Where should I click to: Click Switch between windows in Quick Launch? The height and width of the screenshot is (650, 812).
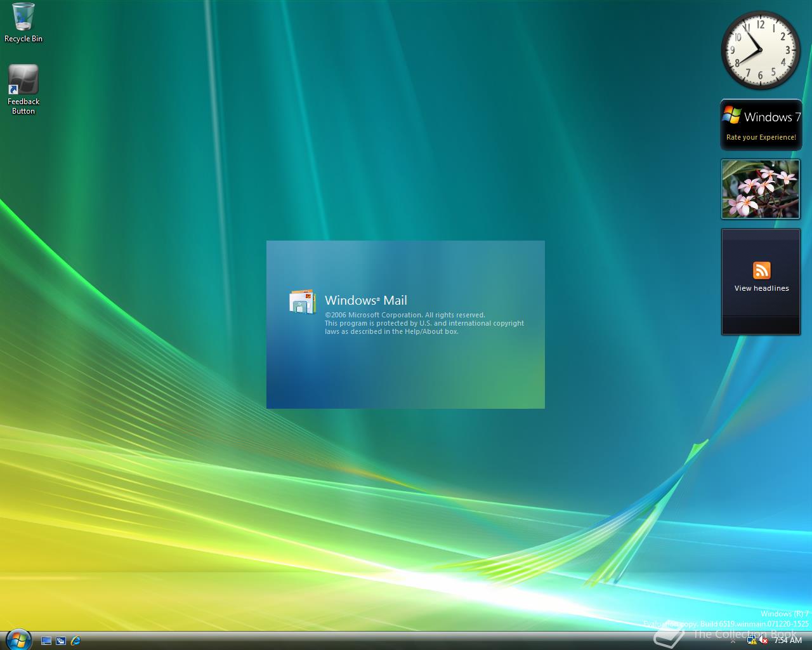[61, 640]
